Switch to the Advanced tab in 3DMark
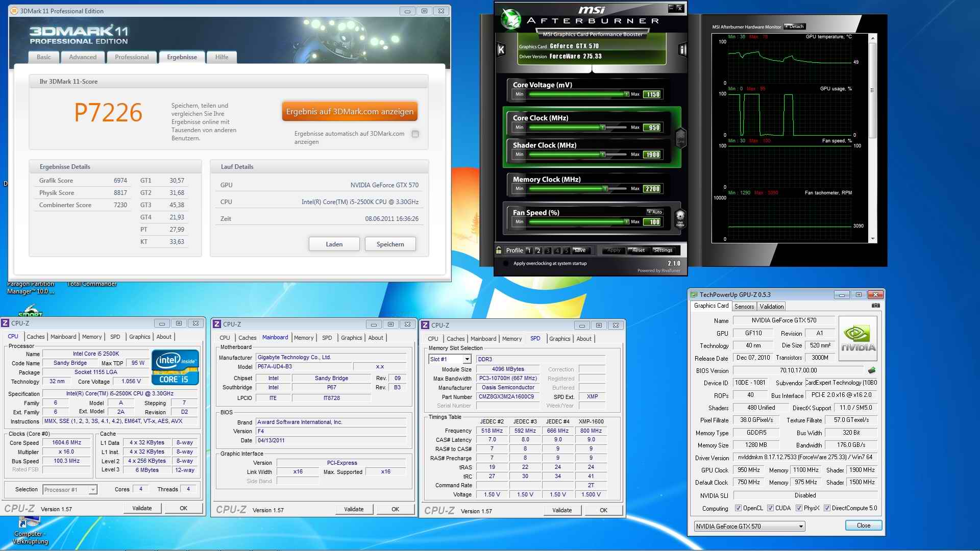 tap(83, 57)
